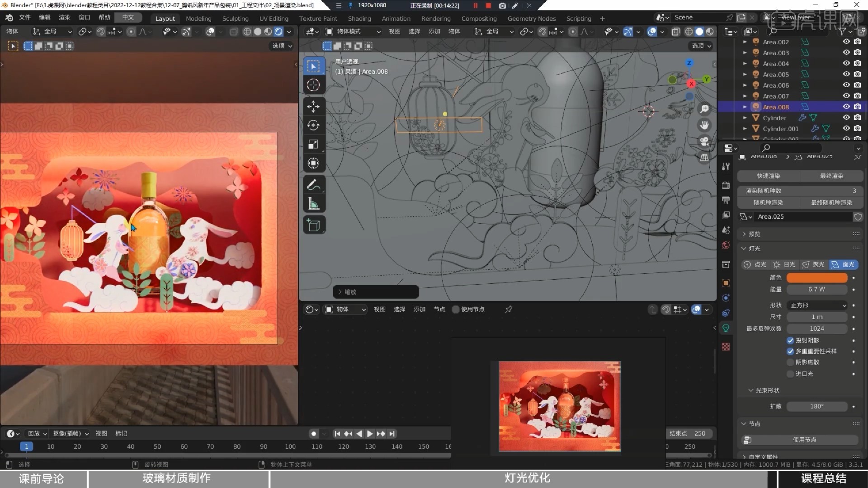
Task: Click the 快速渲染 button
Action: (769, 176)
